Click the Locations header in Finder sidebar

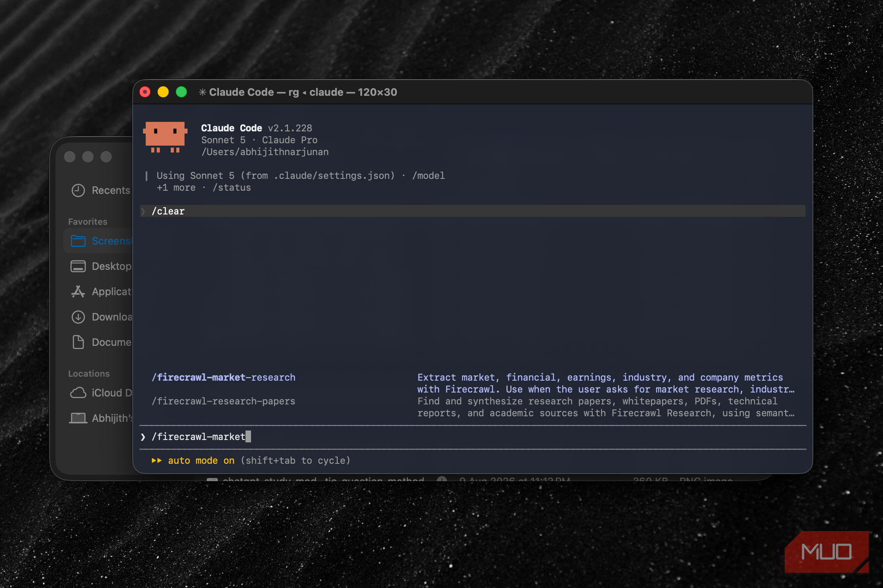[89, 374]
